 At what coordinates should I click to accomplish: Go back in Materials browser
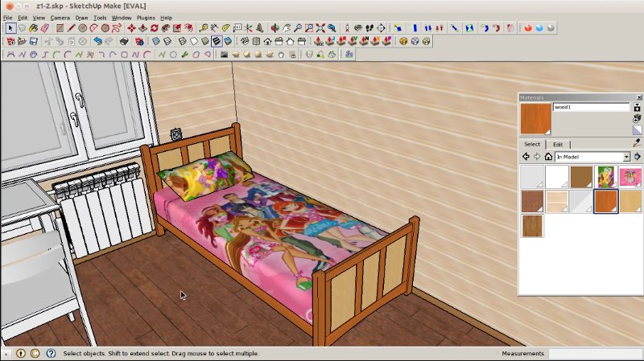tap(526, 157)
